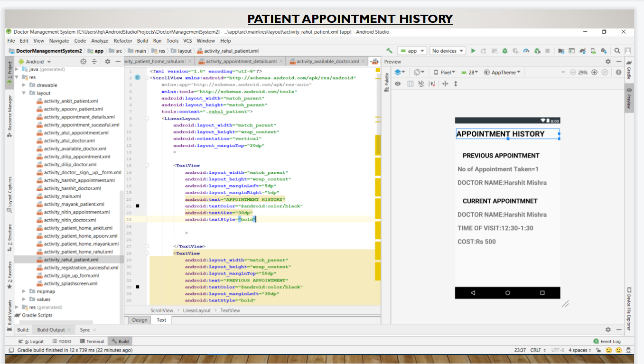
Task: Open the Event Log
Action: 607,341
